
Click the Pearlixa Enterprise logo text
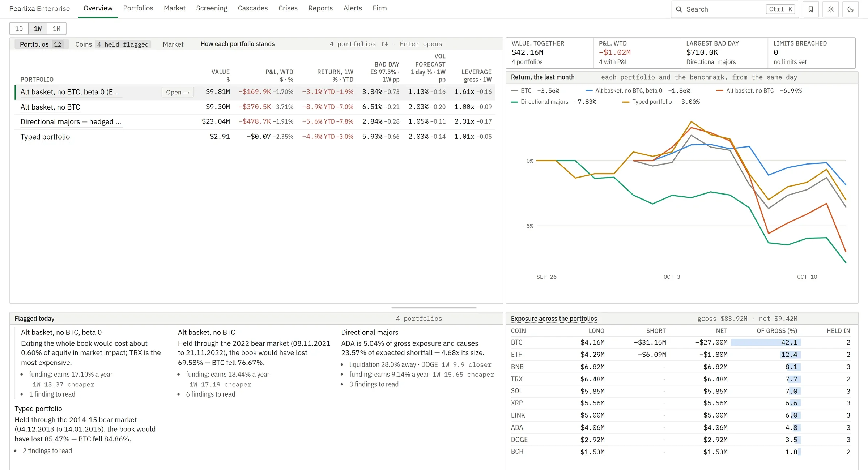pos(39,9)
